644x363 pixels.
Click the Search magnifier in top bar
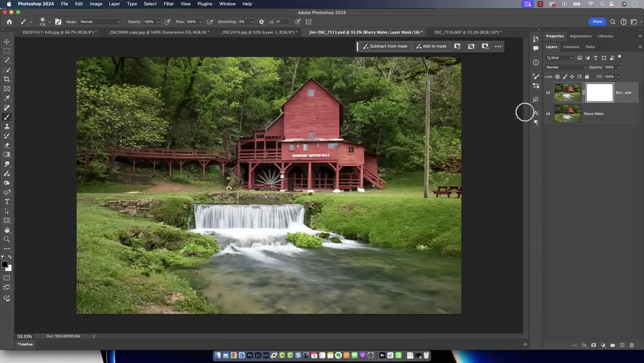(x=613, y=22)
